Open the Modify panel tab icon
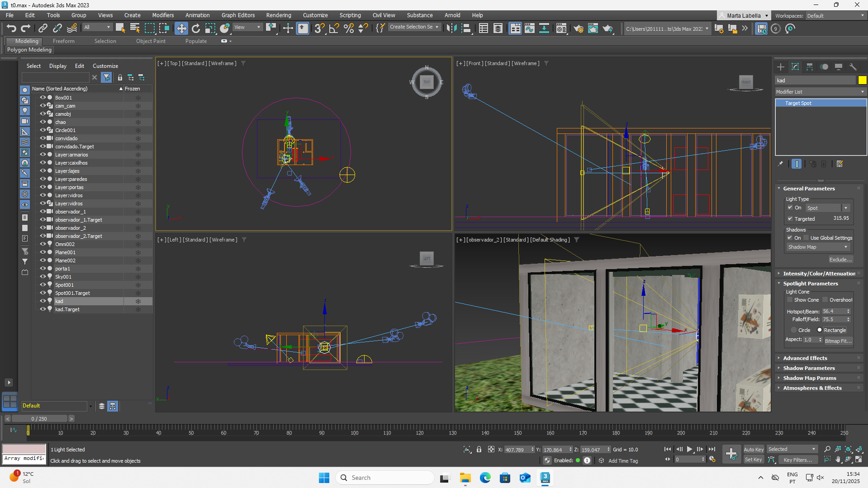Screen dimensions: 868x488 (795, 67)
